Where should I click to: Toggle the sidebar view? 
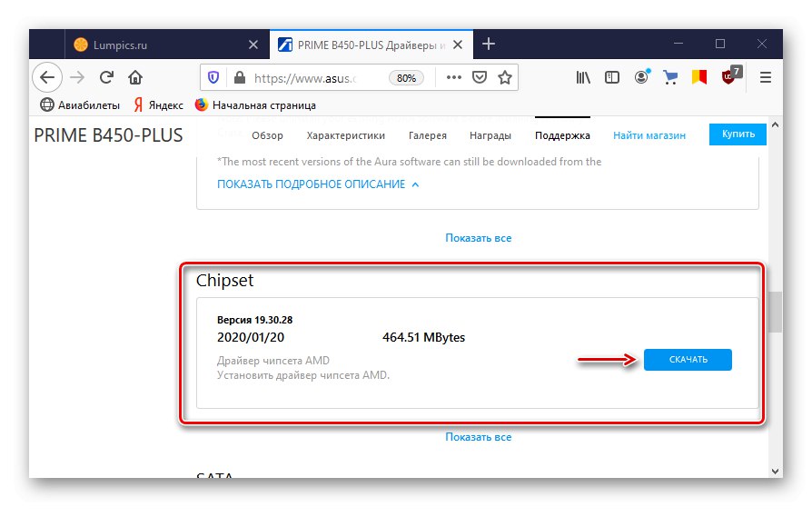click(x=611, y=78)
